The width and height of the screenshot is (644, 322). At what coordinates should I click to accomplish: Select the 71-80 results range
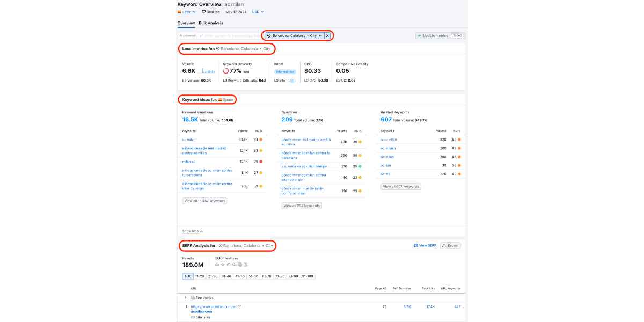click(x=280, y=276)
